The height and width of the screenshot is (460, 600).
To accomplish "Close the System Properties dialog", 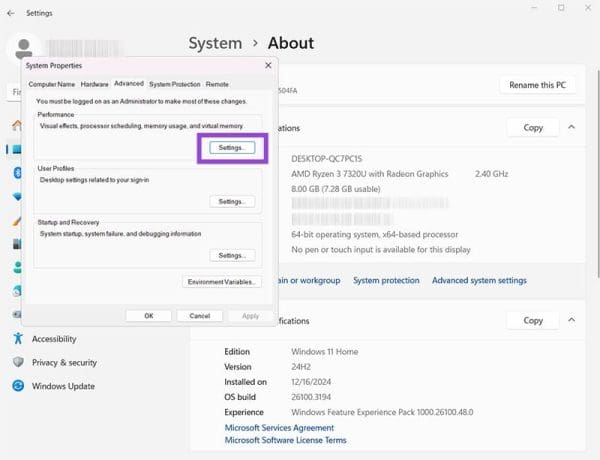I will pos(267,65).
